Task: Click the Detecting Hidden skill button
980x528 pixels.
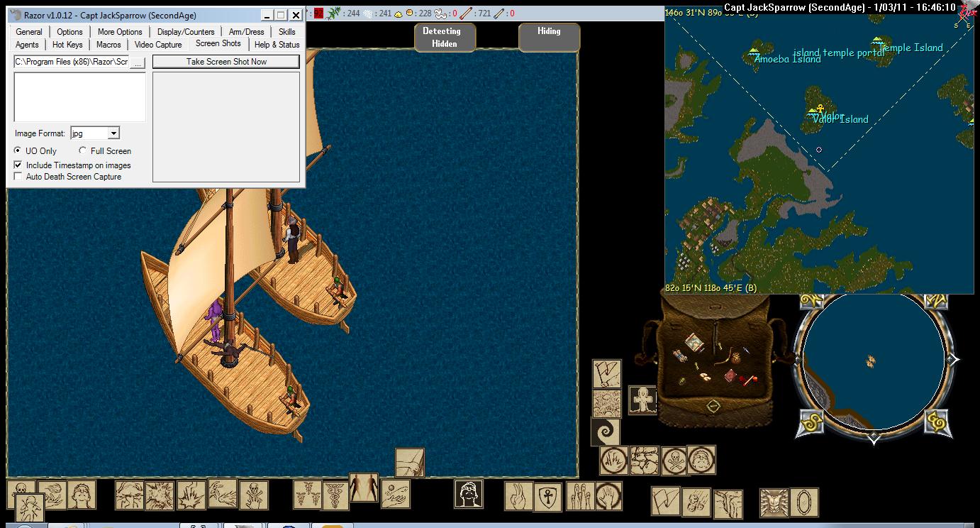Action: tap(440, 37)
